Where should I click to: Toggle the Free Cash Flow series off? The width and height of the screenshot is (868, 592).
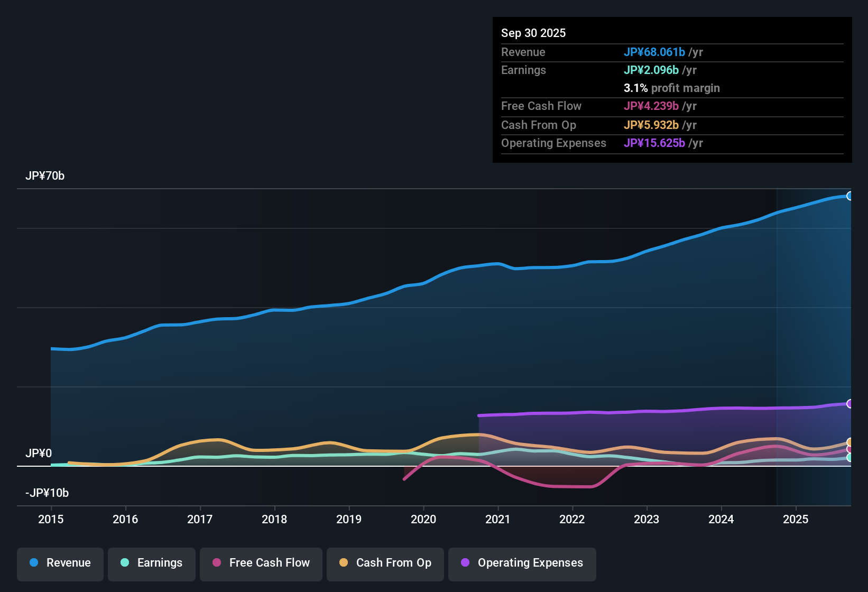pyautogui.click(x=261, y=563)
